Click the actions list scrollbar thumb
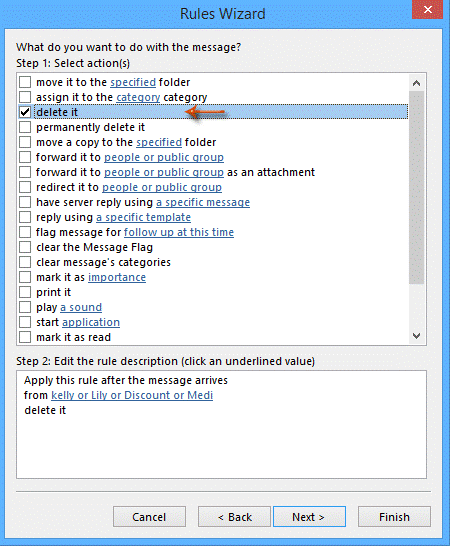 pos(416,188)
